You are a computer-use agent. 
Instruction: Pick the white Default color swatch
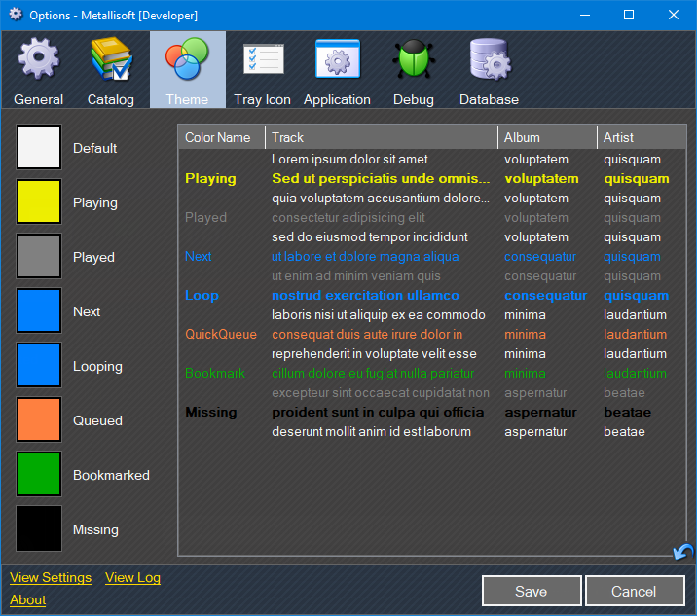(x=39, y=148)
